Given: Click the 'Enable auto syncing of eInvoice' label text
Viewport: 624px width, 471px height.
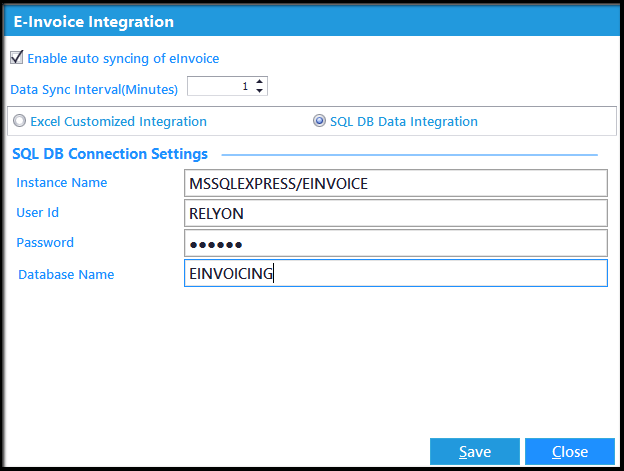Looking at the screenshot, I should (x=123, y=59).
